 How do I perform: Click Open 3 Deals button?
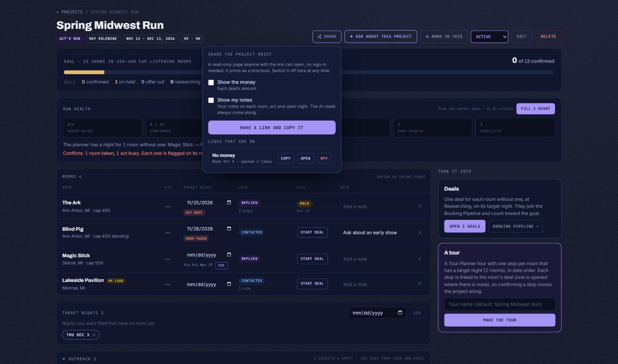[x=465, y=226]
